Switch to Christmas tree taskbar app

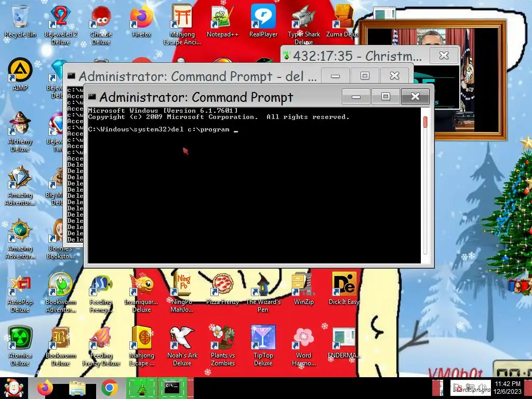pyautogui.click(x=141, y=388)
